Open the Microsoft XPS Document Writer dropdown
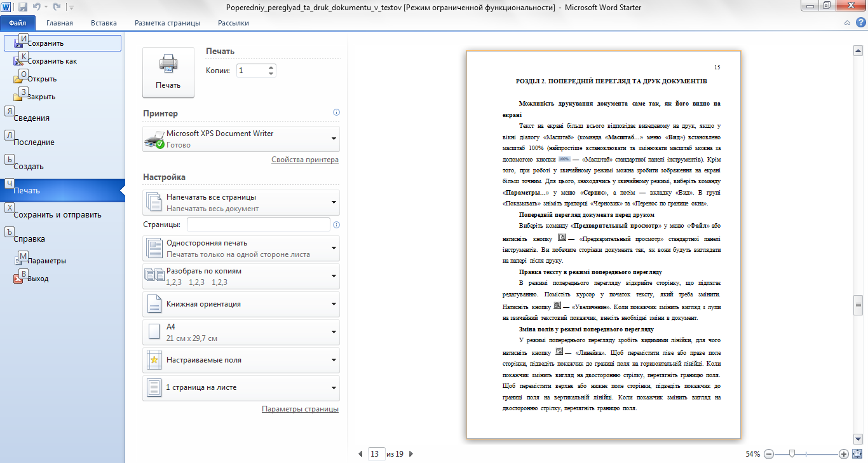This screenshot has height=463, width=868. click(x=241, y=139)
